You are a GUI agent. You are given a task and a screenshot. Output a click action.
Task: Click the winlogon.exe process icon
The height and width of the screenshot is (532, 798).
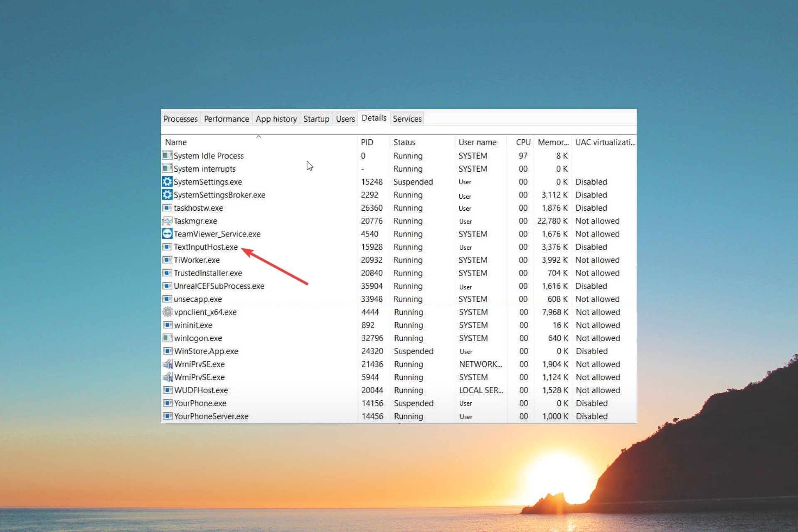[167, 338]
